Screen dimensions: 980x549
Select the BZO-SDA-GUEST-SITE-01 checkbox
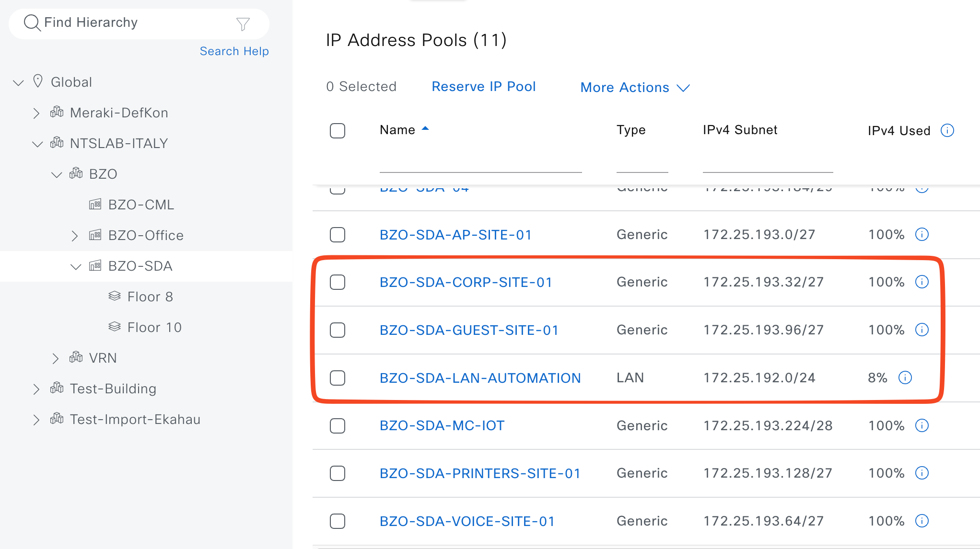(338, 330)
